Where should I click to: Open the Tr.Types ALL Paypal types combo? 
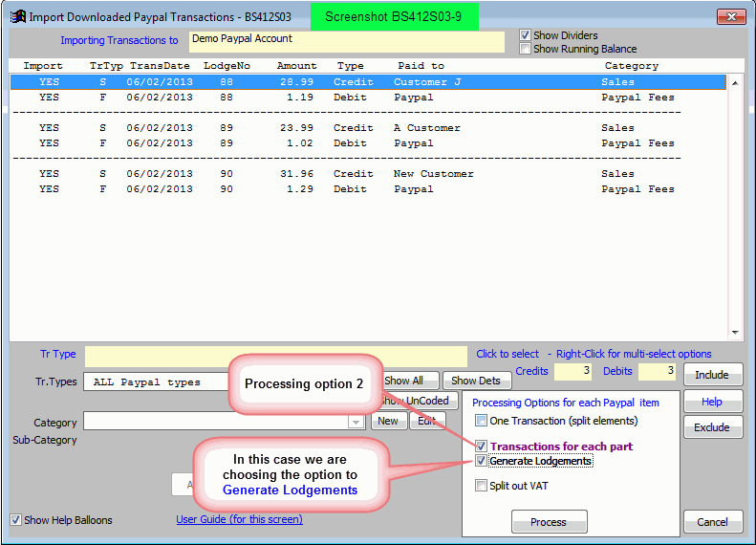pyautogui.click(x=157, y=381)
